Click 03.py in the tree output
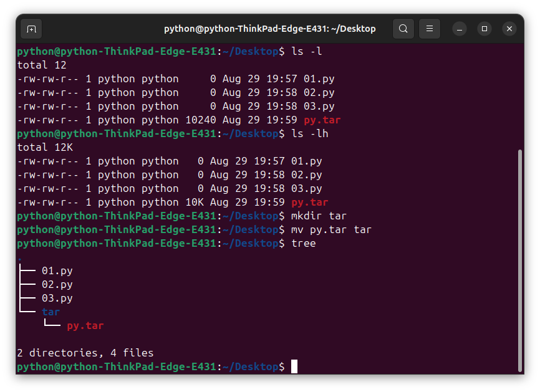Image resolution: width=540 pixels, height=392 pixels. pos(57,299)
